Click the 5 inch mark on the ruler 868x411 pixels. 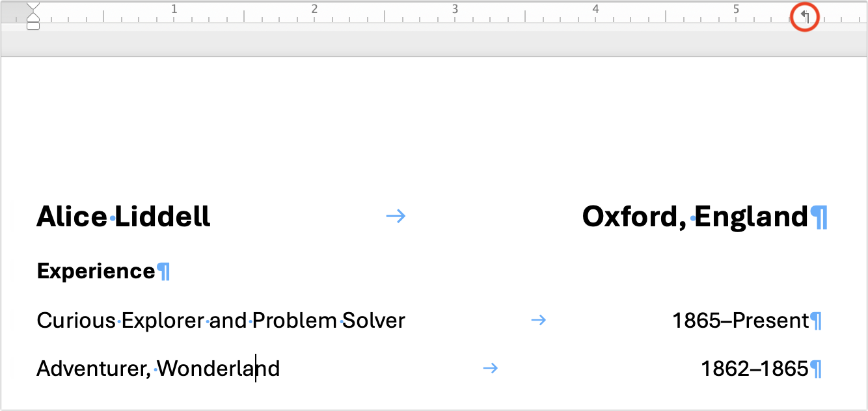coord(736,9)
